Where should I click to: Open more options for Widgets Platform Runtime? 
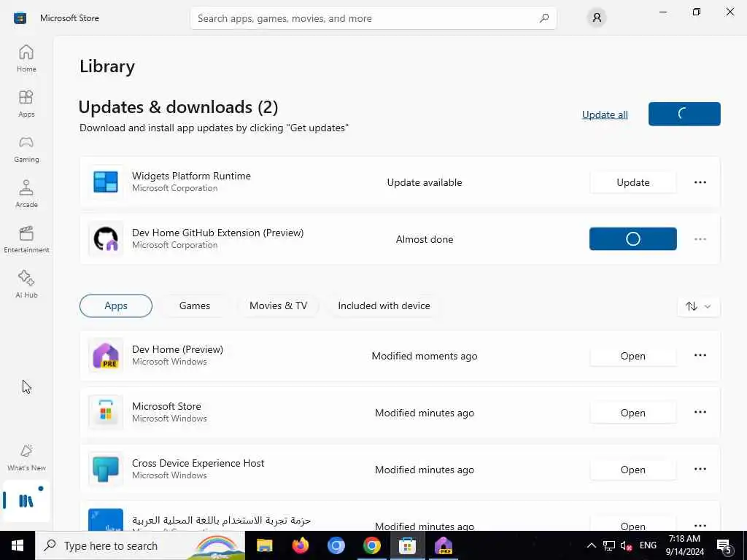click(x=700, y=182)
